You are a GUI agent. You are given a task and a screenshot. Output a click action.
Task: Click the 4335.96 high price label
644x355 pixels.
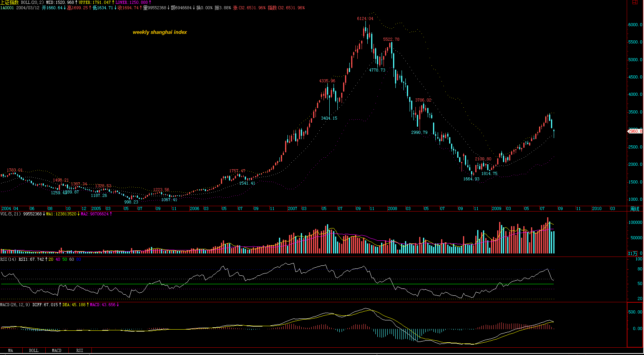point(327,81)
